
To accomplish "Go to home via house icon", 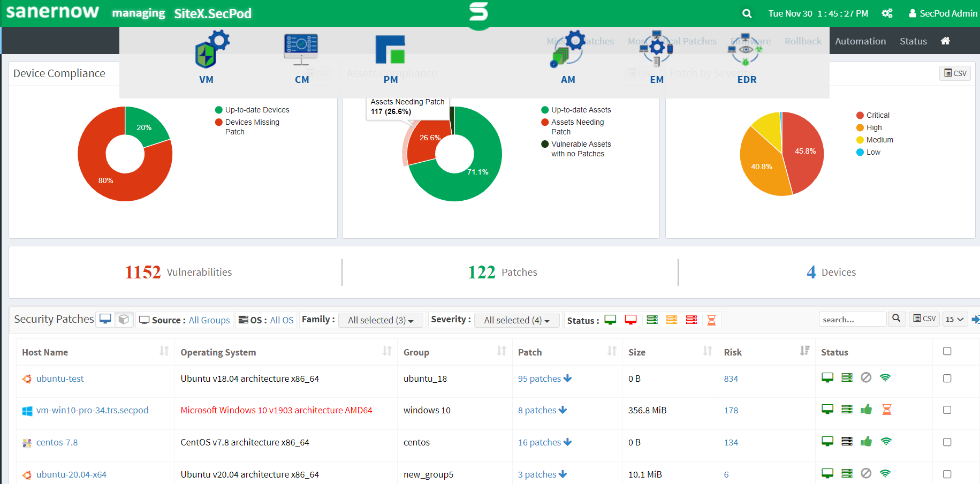I will 945,41.
